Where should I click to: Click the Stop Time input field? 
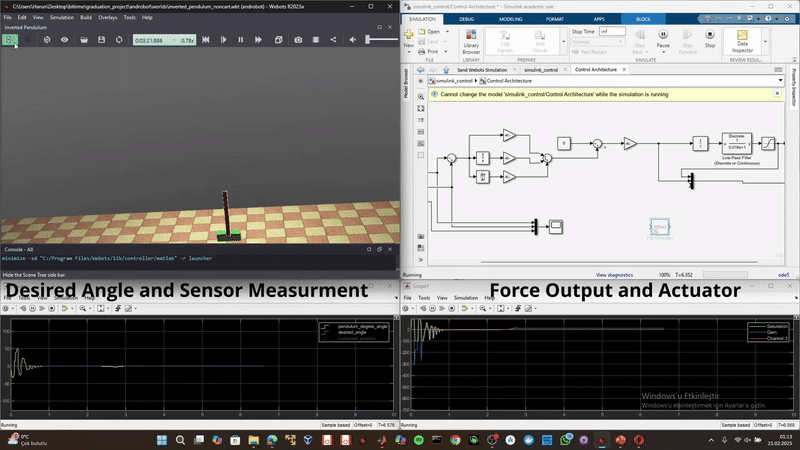tap(612, 32)
